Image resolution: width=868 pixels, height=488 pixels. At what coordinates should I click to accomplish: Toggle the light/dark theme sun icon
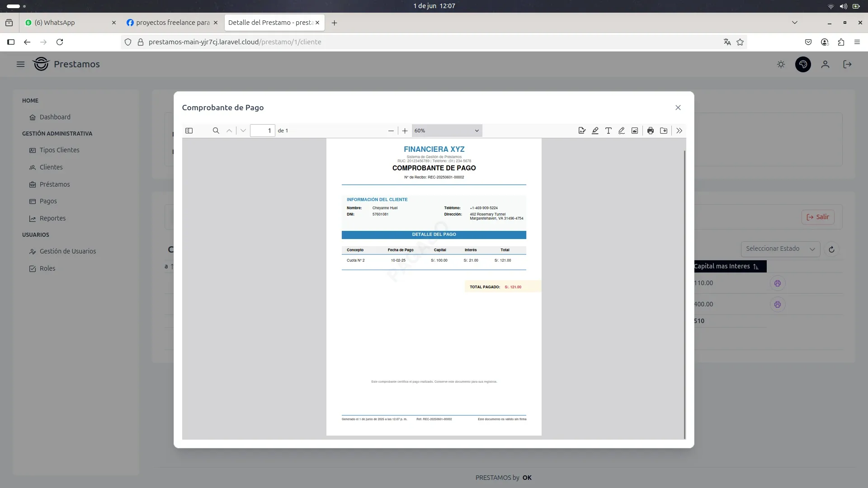pos(781,64)
